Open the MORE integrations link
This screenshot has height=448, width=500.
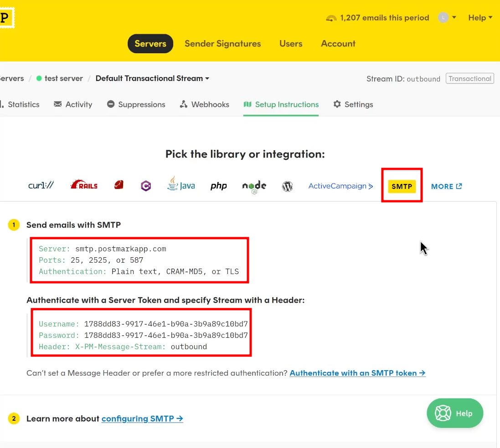point(446,186)
